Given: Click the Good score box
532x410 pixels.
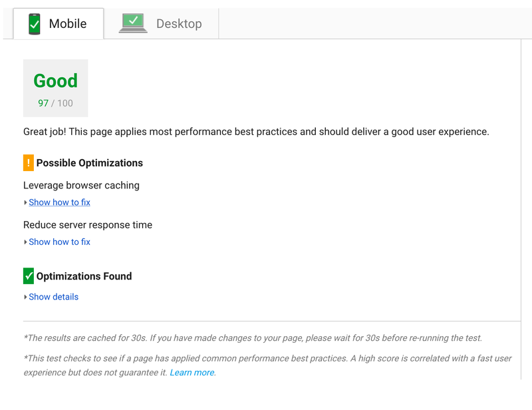Looking at the screenshot, I should (x=56, y=89).
